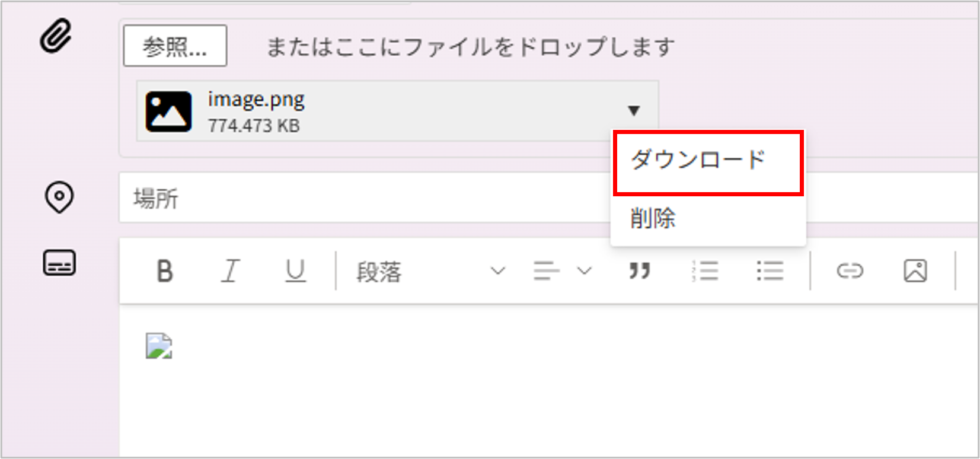Toggle underline formatting
Screen dimensions: 980x459
click(295, 271)
